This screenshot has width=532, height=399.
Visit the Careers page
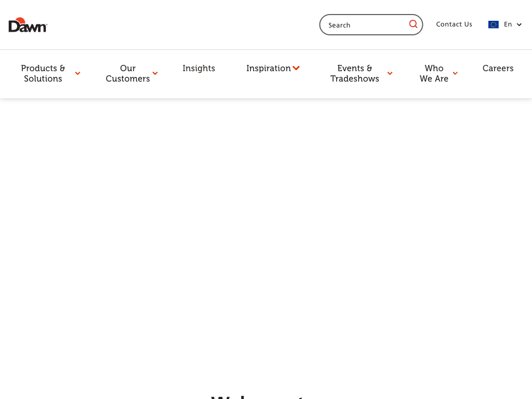point(498,69)
